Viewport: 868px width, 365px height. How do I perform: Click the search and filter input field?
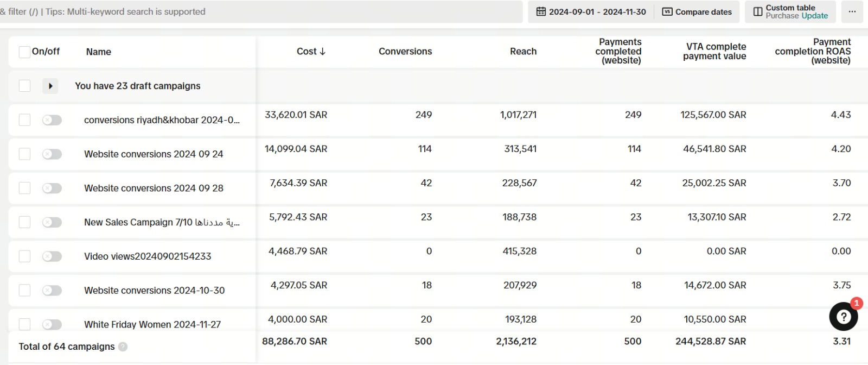(x=260, y=12)
